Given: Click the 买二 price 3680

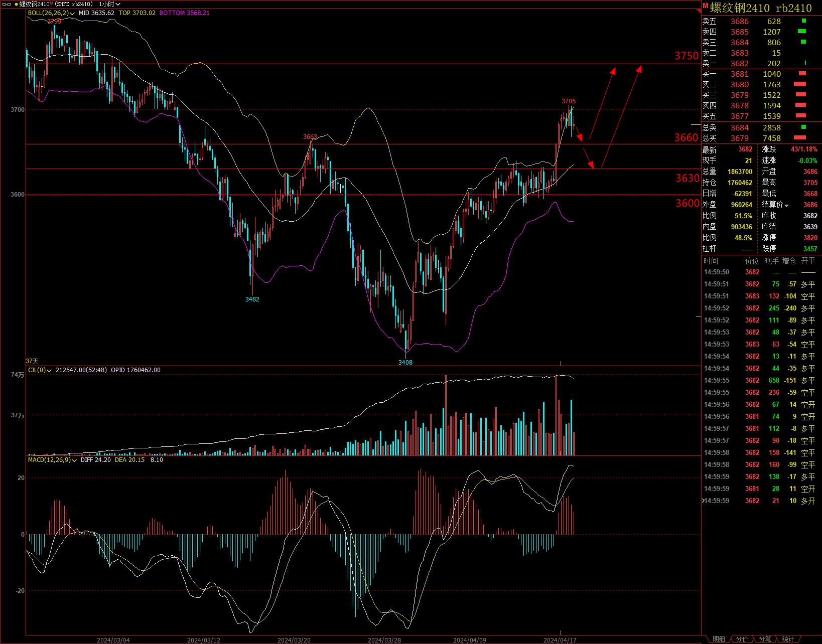Looking at the screenshot, I should [740, 85].
